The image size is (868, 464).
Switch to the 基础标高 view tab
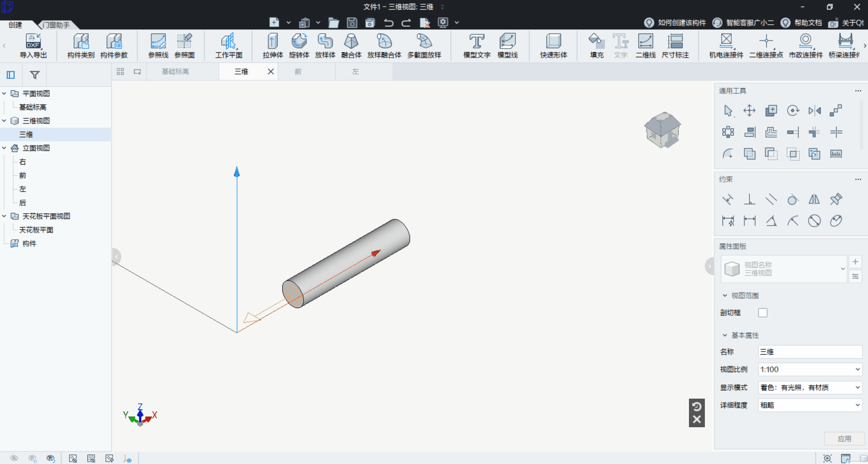[x=175, y=72]
